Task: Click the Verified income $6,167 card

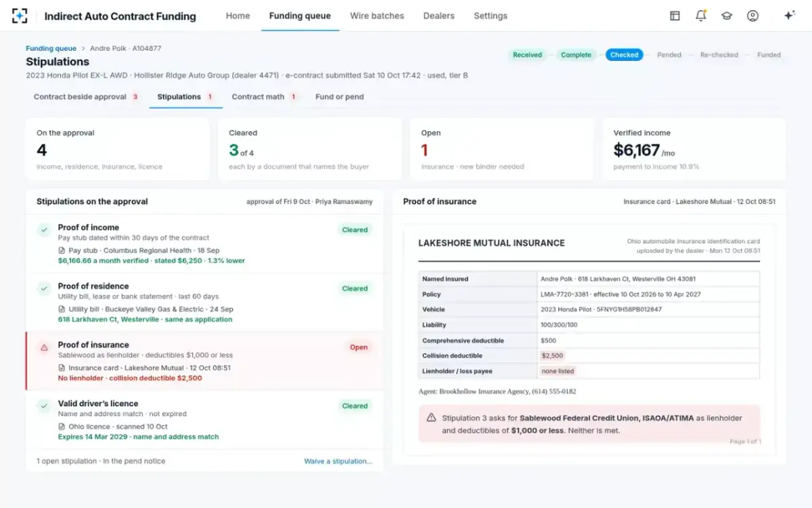Action: click(694, 150)
